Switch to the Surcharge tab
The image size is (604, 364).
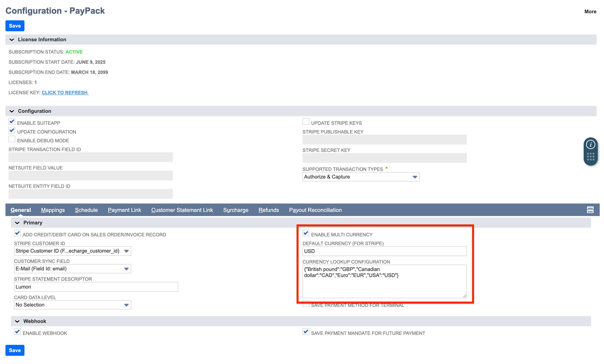coord(236,210)
